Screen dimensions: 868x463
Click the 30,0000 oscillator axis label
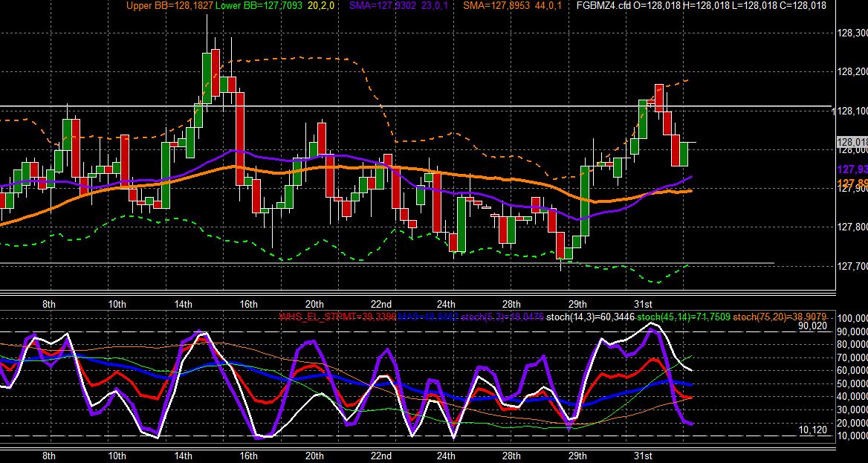853,409
